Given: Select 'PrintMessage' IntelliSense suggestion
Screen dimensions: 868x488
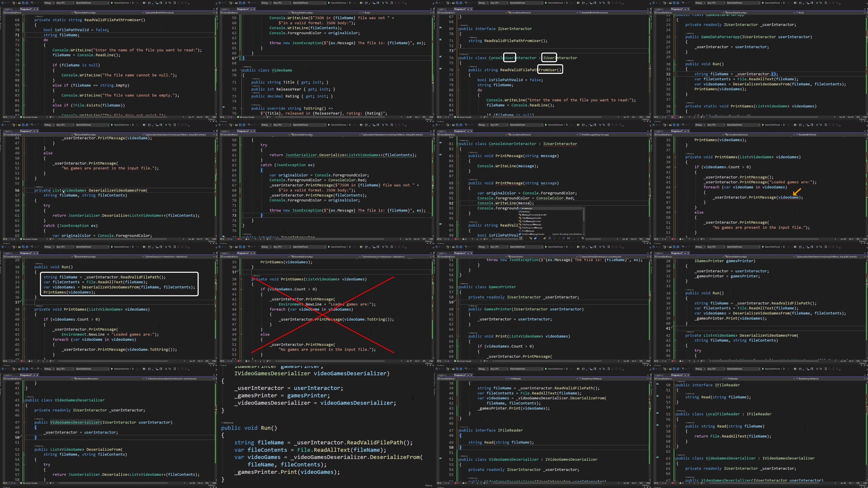Looking at the screenshot, I should pos(551,231).
